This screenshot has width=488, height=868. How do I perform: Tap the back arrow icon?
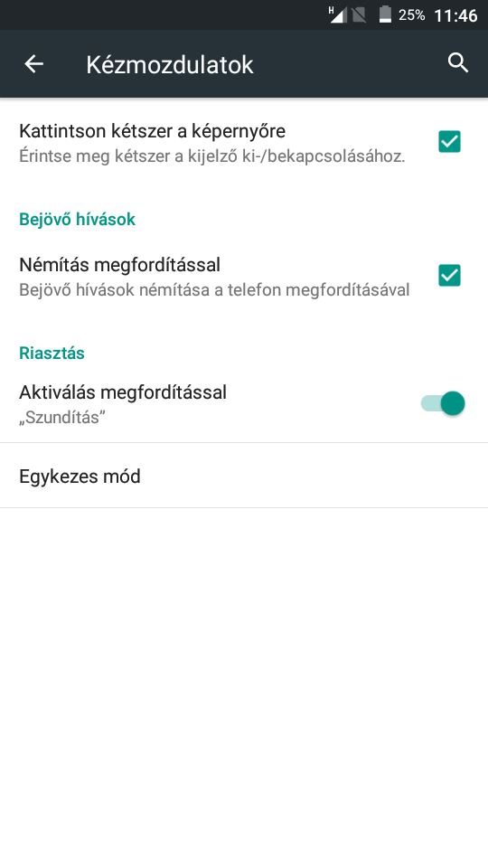pos(33,64)
